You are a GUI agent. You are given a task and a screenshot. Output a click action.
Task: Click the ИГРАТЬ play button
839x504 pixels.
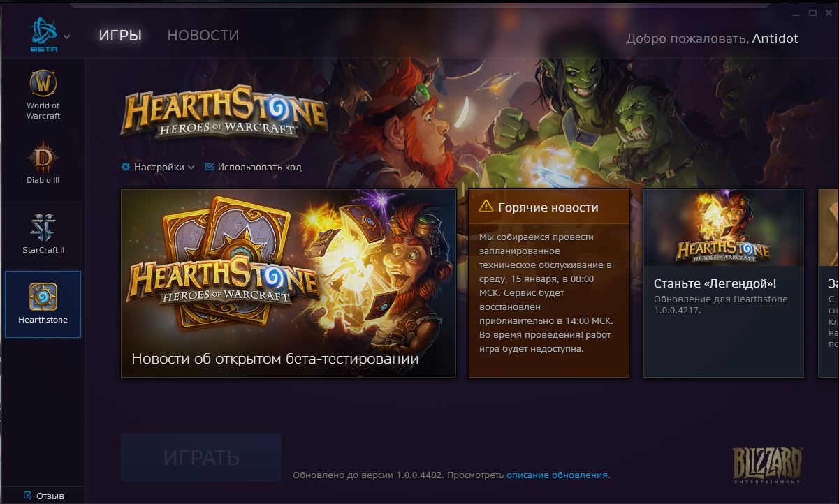[x=201, y=458]
